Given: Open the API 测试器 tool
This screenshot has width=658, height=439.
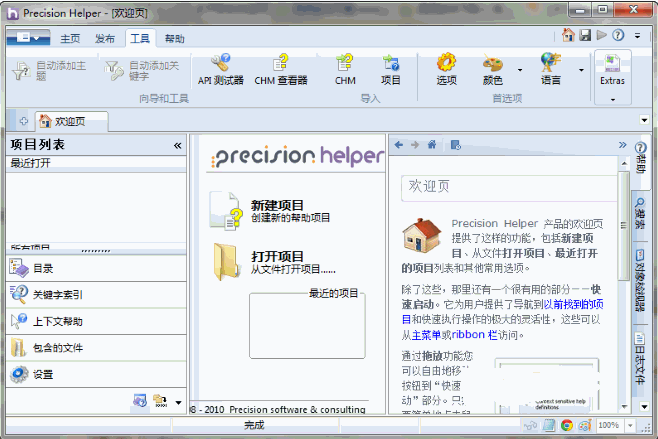Looking at the screenshot, I should (x=221, y=70).
